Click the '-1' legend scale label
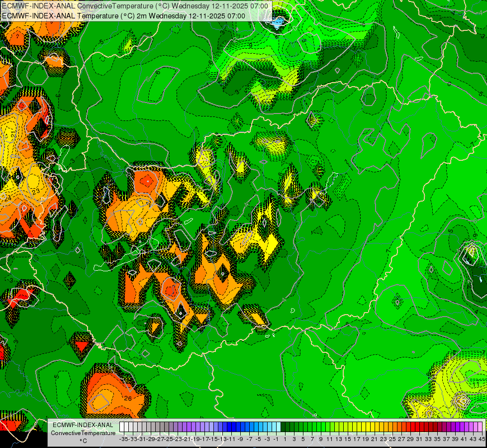This screenshot has width=487, height=448. (276, 439)
